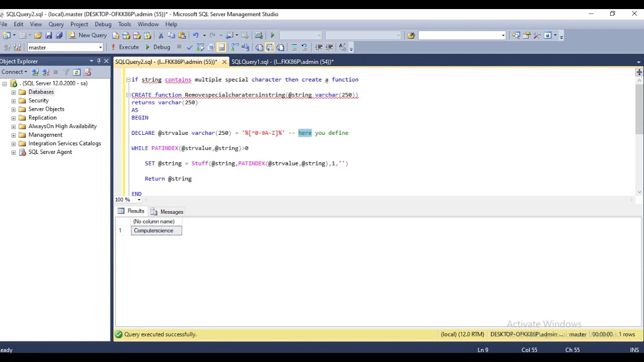Click the Computerscience result cell
644x362 pixels.
click(x=156, y=231)
